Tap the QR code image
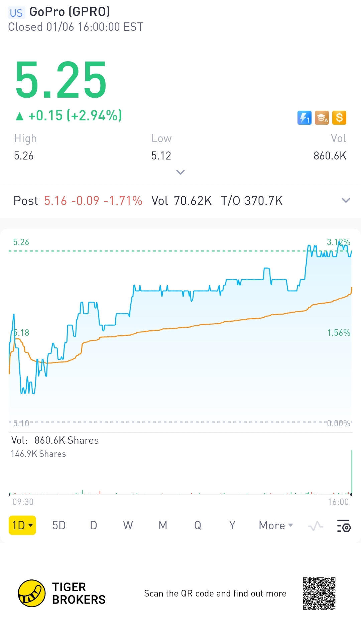361x644 pixels. click(x=319, y=594)
